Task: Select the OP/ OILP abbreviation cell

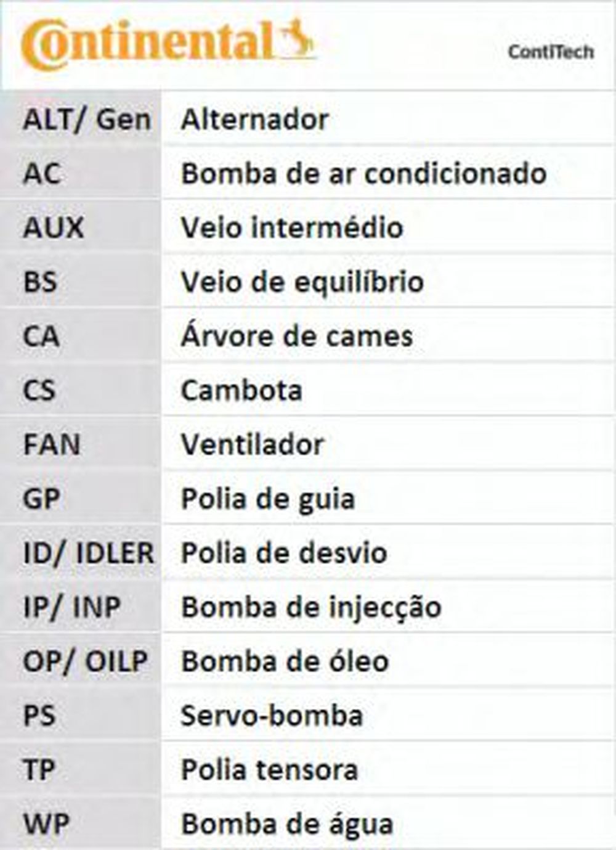Action: 85,662
